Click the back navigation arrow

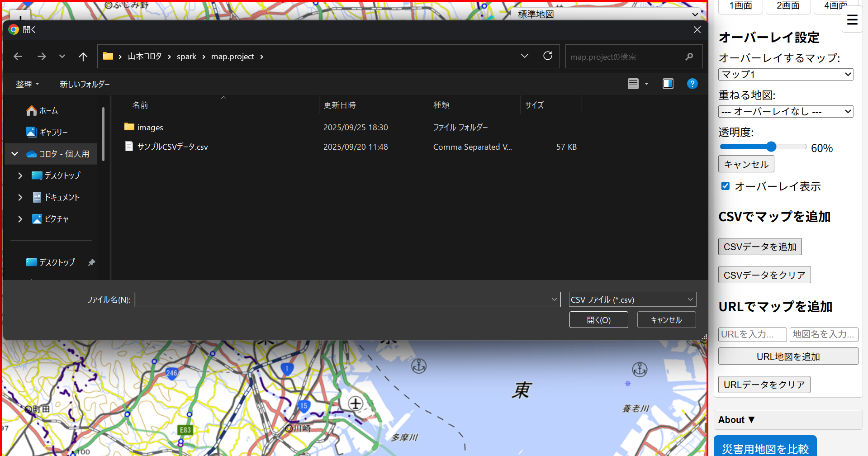[x=18, y=57]
